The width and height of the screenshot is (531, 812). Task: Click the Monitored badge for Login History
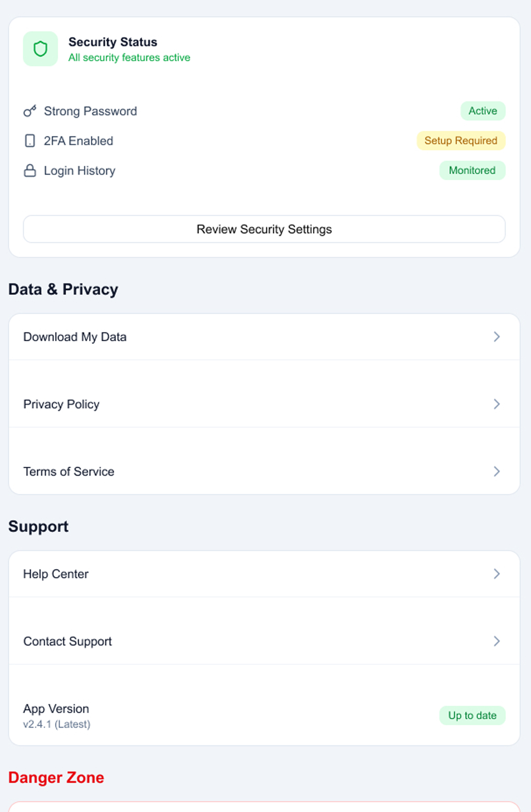[472, 171]
